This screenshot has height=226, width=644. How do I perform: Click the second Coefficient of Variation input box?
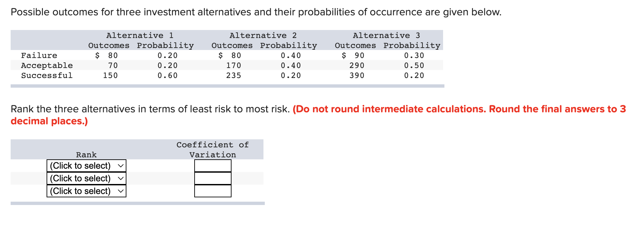[x=213, y=179]
